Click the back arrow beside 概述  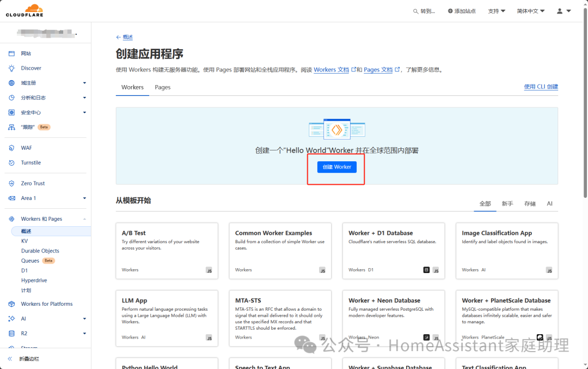click(119, 37)
